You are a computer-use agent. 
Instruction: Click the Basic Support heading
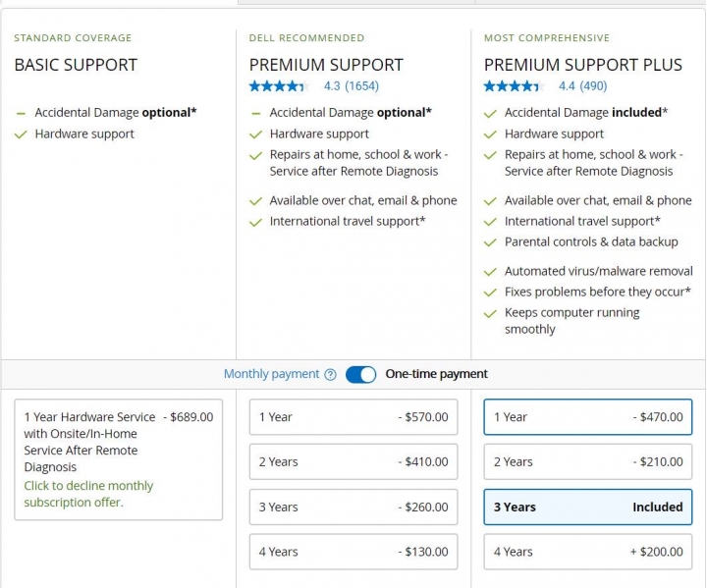[76, 65]
